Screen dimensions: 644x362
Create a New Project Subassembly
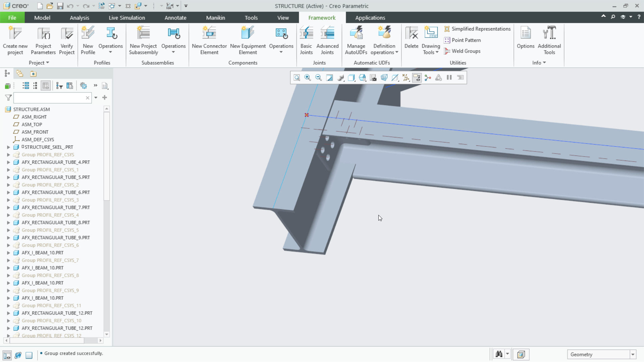tap(143, 40)
